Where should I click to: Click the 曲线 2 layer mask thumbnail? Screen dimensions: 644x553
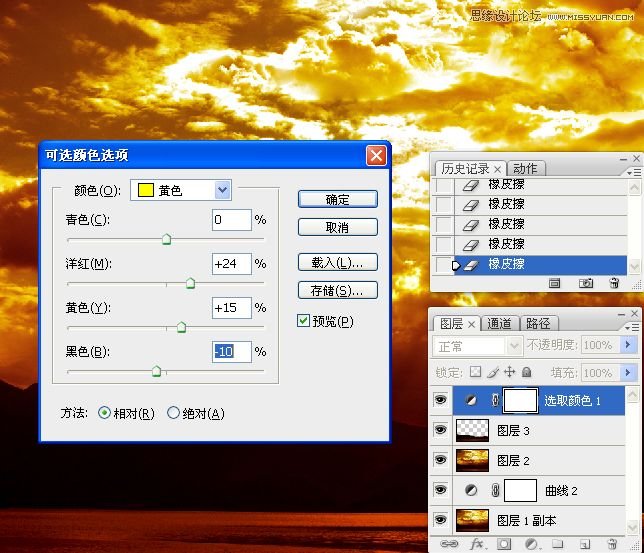click(x=520, y=490)
